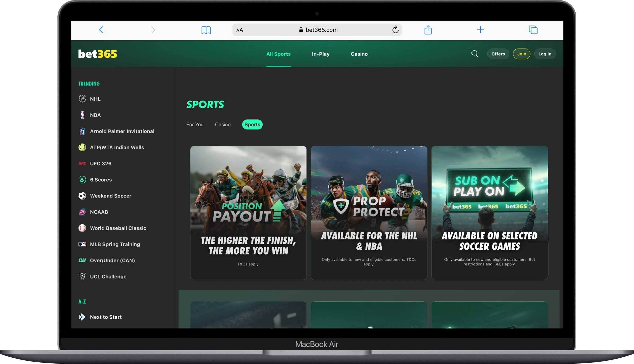Toggle the Casino content filter pill
The width and height of the screenshot is (634, 364).
click(223, 124)
